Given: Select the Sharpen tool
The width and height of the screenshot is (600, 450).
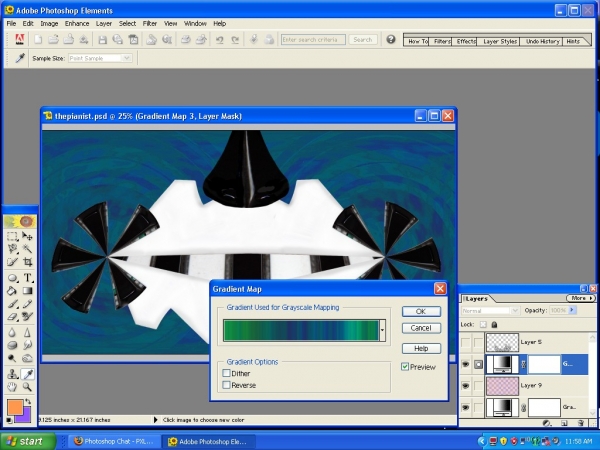Looking at the screenshot, I should 27,332.
